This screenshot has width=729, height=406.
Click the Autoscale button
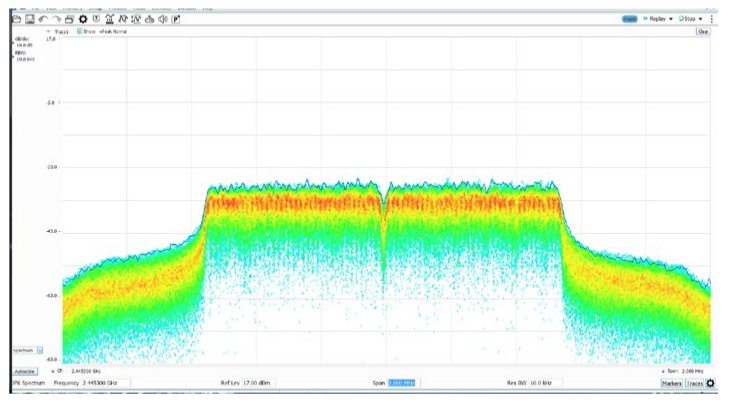pyautogui.click(x=24, y=369)
